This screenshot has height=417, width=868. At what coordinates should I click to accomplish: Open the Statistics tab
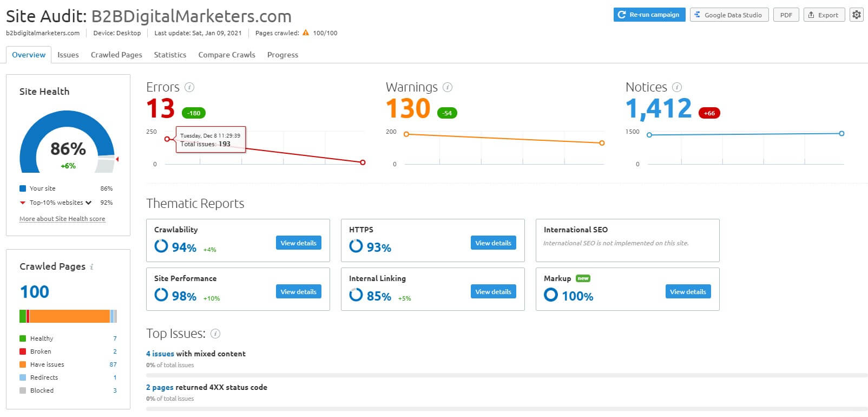[x=170, y=55]
